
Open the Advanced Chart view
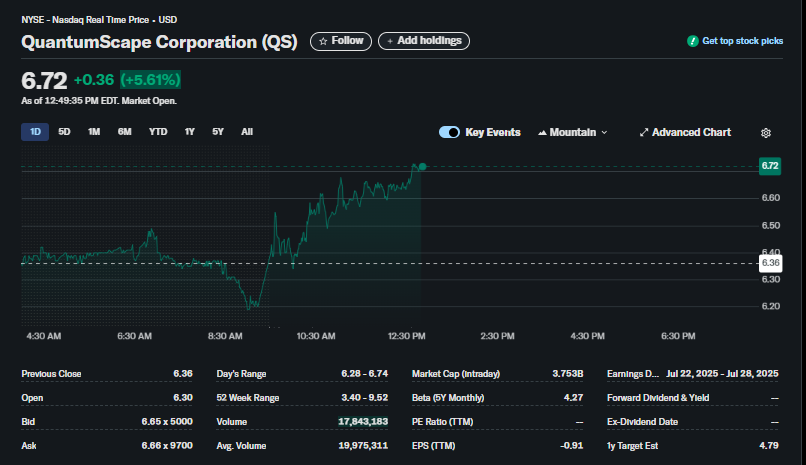685,133
